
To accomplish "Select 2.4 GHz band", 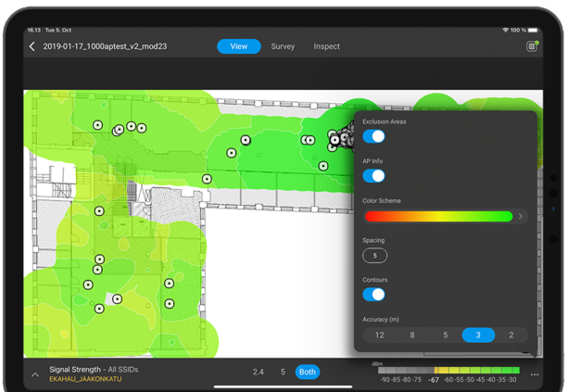I will coord(259,372).
